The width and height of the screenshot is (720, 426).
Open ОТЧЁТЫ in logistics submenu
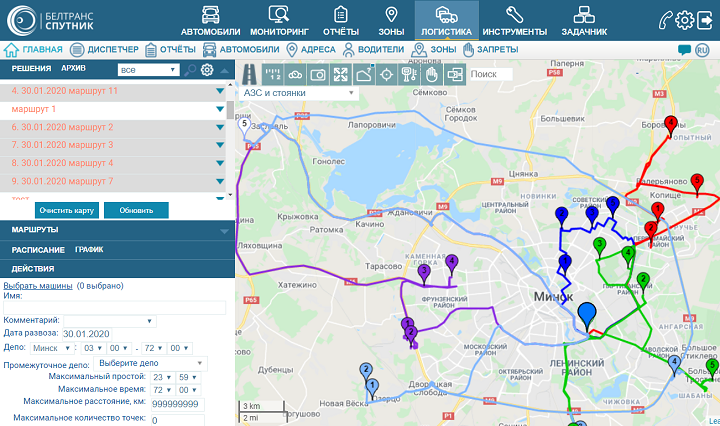[170, 50]
